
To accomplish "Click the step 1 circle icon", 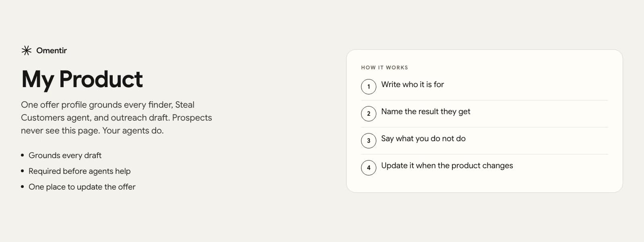I will coord(368,86).
